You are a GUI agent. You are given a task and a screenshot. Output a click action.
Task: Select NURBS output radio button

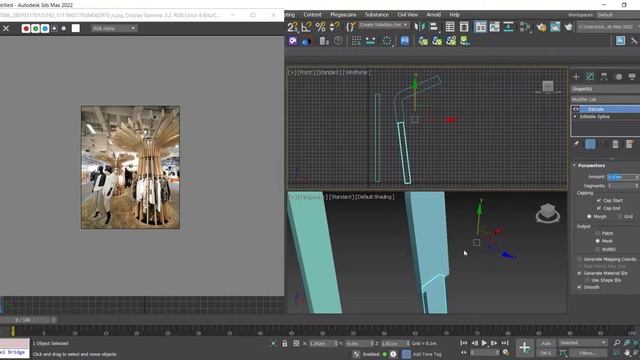point(598,249)
